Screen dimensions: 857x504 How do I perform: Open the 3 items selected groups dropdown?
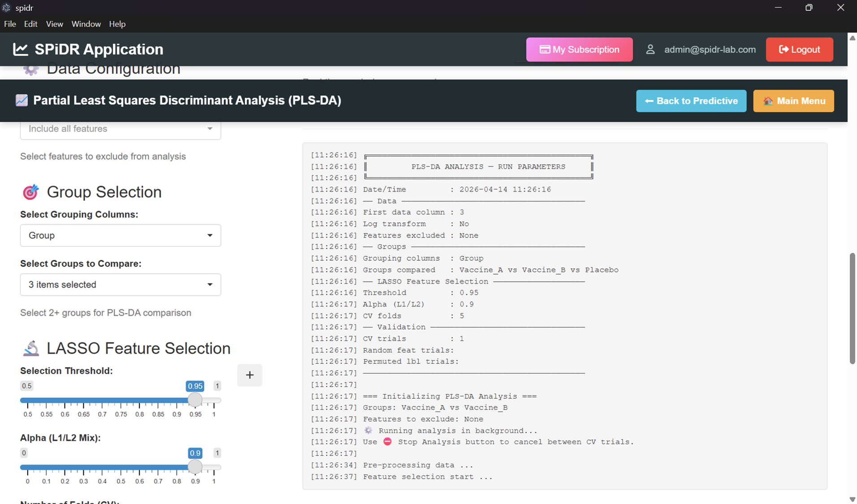[121, 284]
